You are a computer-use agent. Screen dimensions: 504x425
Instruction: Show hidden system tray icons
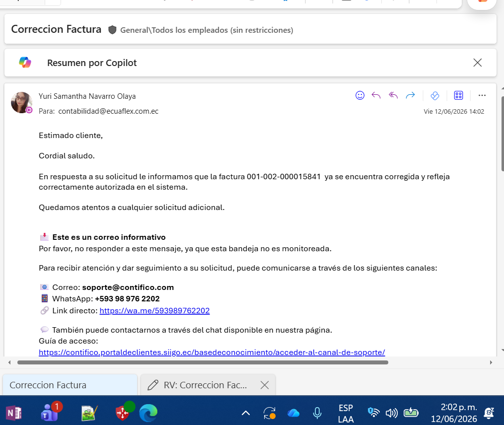pyautogui.click(x=246, y=413)
